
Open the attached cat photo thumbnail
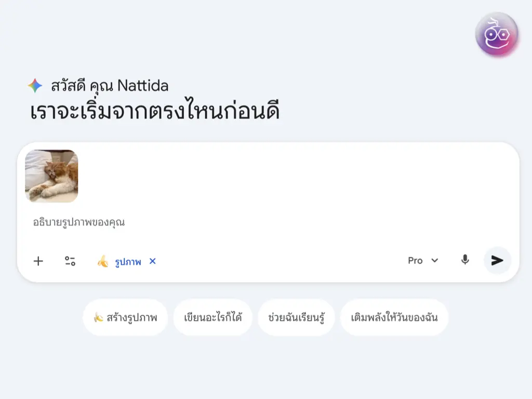tap(51, 176)
